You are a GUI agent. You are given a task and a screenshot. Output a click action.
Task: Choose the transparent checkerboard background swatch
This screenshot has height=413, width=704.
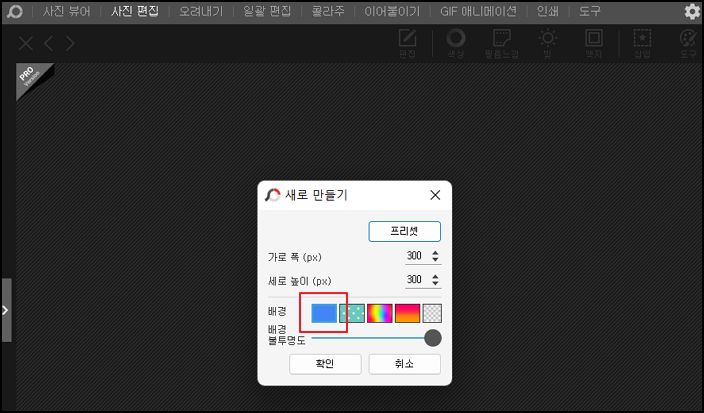point(432,313)
